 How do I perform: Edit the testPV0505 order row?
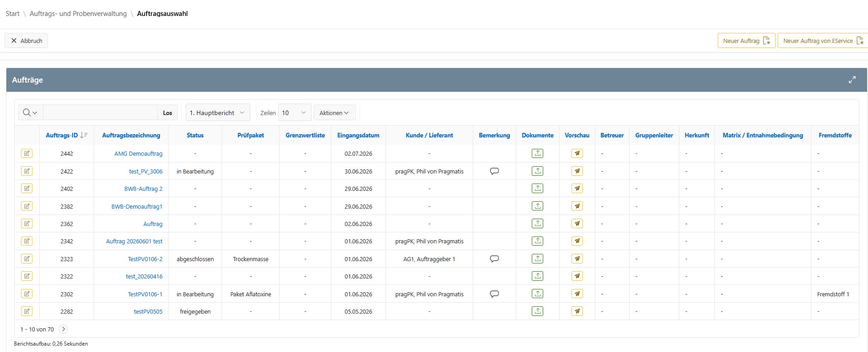27,311
